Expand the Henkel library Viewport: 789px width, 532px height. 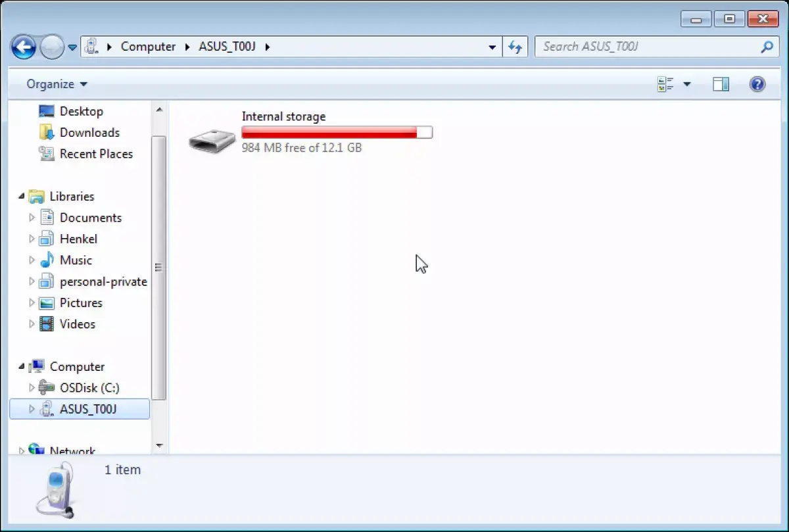(x=32, y=239)
